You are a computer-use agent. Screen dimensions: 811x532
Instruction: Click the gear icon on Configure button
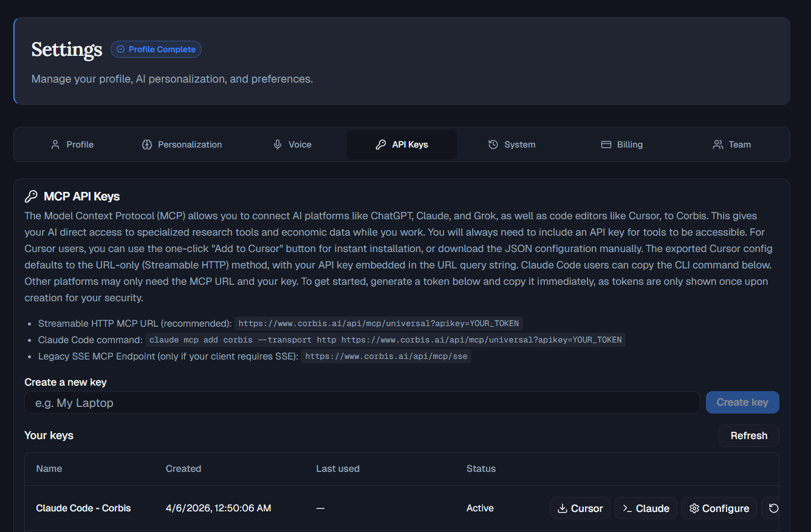pyautogui.click(x=694, y=508)
